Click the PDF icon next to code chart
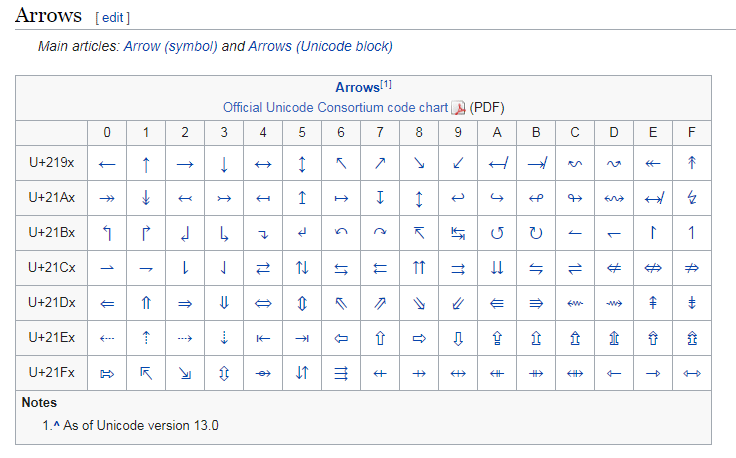This screenshot has width=736, height=458. tap(459, 108)
